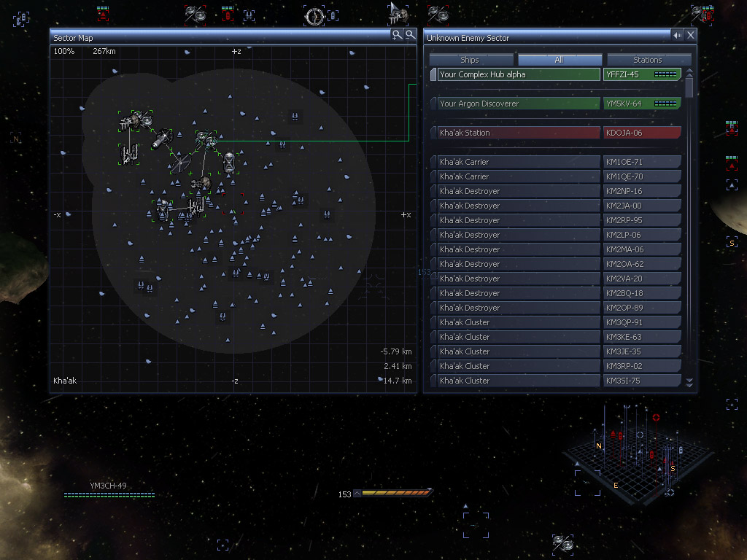Click the list scroll-up arrow

coord(689,72)
